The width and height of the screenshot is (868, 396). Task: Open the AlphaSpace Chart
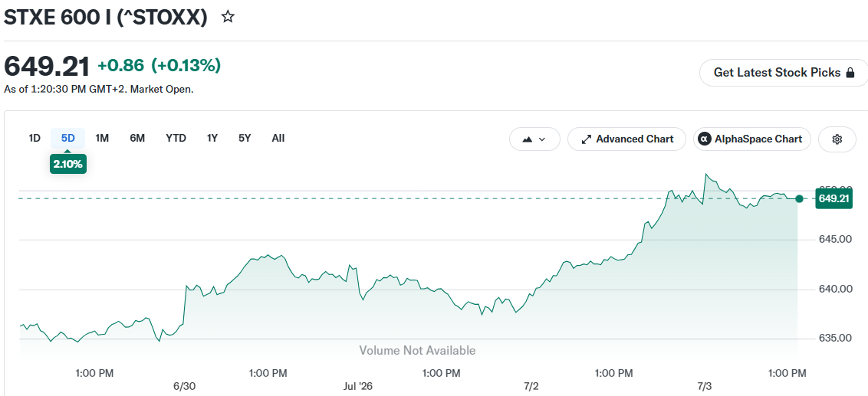click(751, 139)
